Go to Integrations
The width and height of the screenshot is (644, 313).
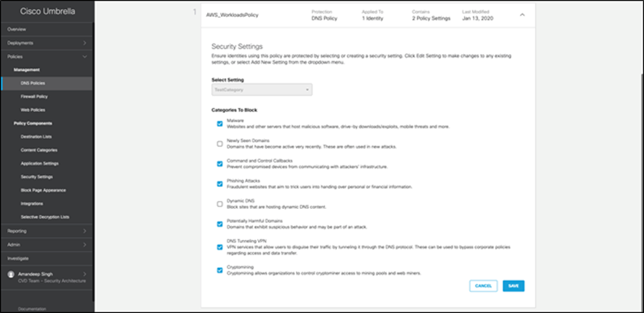(32, 203)
